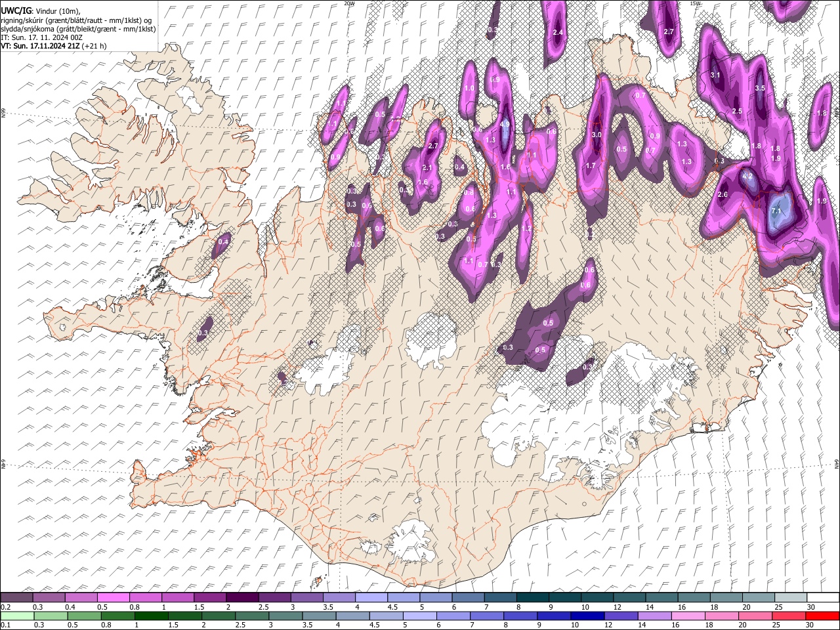This screenshot has height=630, width=840.
Task: Click the "2.6" value label on the map
Action: pos(723,194)
